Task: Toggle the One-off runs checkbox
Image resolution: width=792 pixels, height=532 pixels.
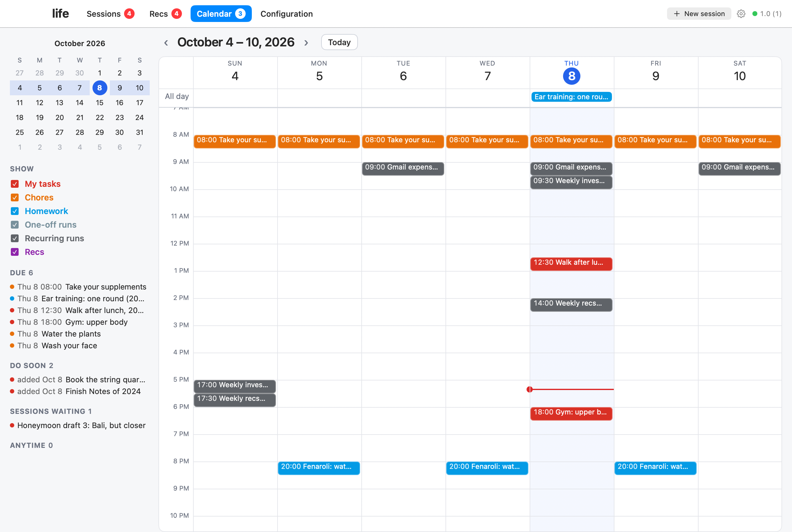Action: pyautogui.click(x=15, y=225)
